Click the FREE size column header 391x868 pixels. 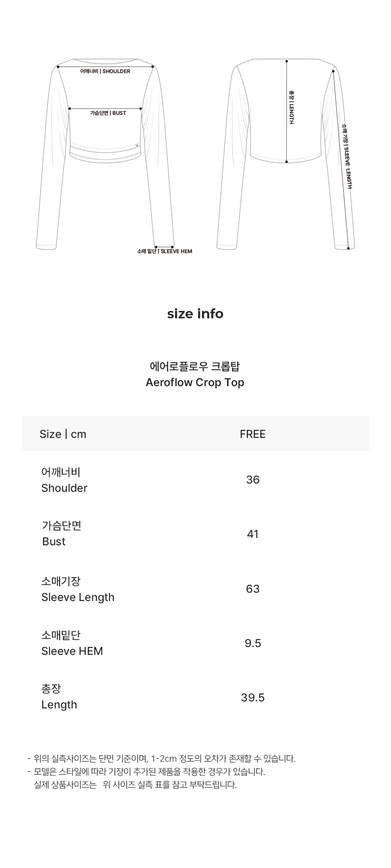[x=252, y=434]
